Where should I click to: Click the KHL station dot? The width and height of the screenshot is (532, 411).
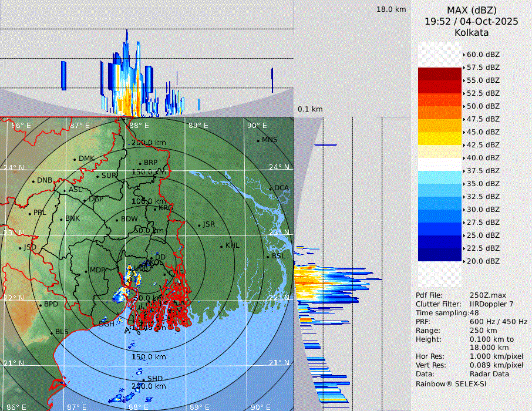pos(221,246)
